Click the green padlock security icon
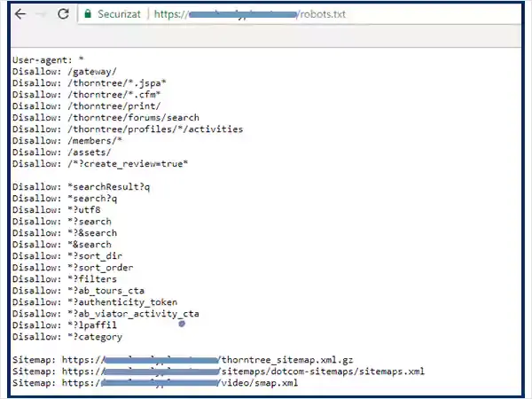Image resolution: width=532 pixels, height=399 pixels. 88,14
